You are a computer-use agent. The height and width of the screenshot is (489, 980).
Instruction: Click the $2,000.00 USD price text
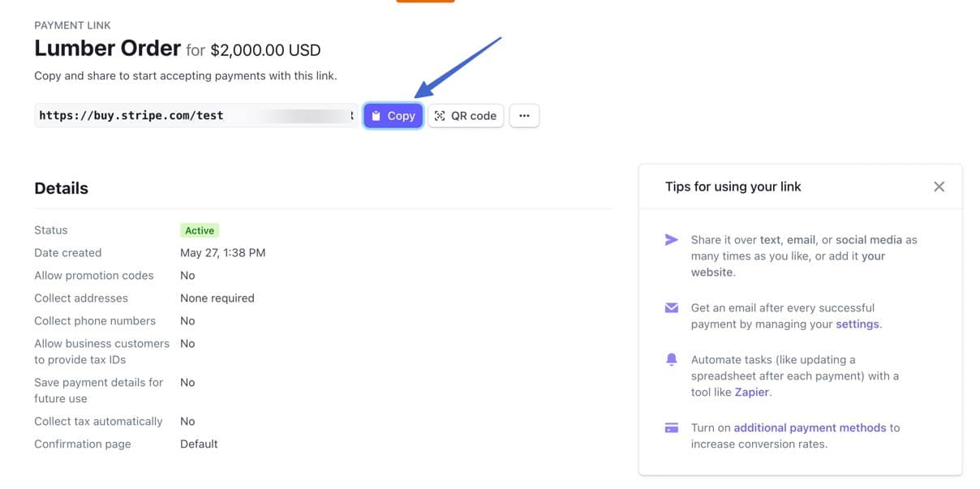point(265,50)
